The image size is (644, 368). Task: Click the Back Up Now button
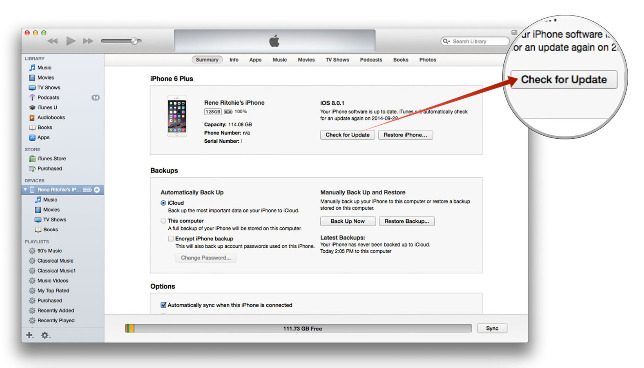348,221
